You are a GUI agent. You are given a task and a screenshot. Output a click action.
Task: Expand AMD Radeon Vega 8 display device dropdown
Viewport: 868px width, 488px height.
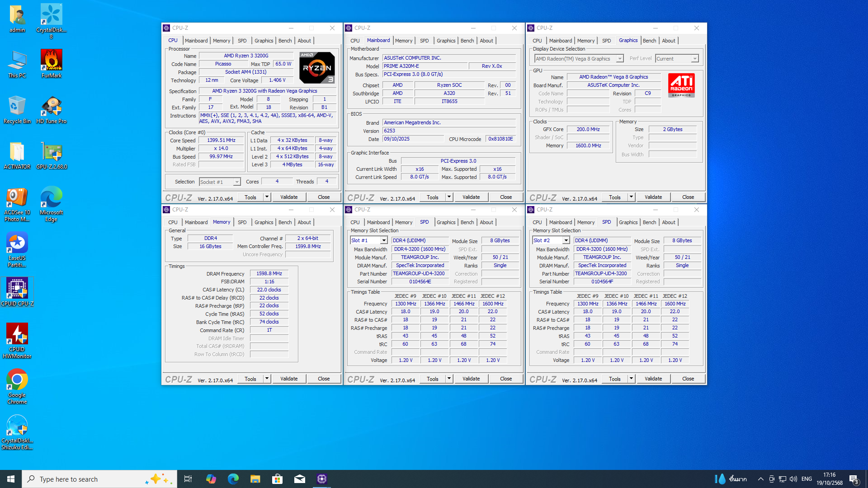coord(620,59)
